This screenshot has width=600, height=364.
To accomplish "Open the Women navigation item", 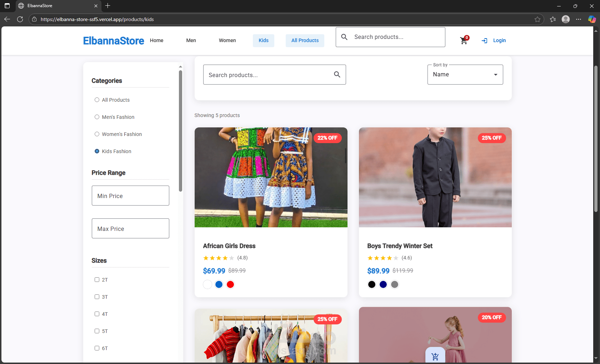I will tap(227, 41).
